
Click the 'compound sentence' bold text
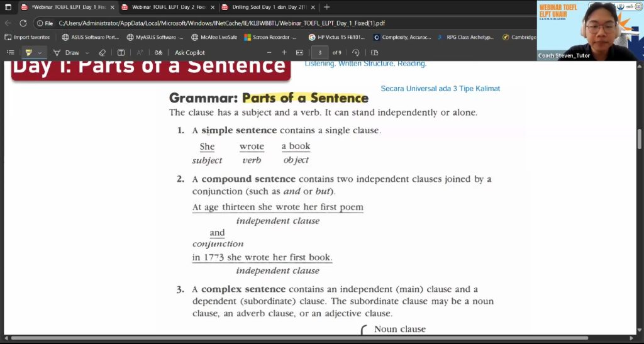click(x=248, y=179)
